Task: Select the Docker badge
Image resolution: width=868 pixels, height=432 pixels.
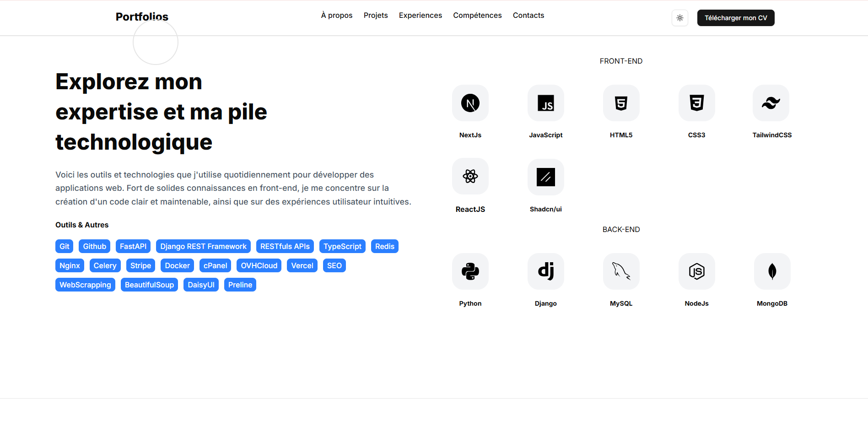Action: (177, 265)
